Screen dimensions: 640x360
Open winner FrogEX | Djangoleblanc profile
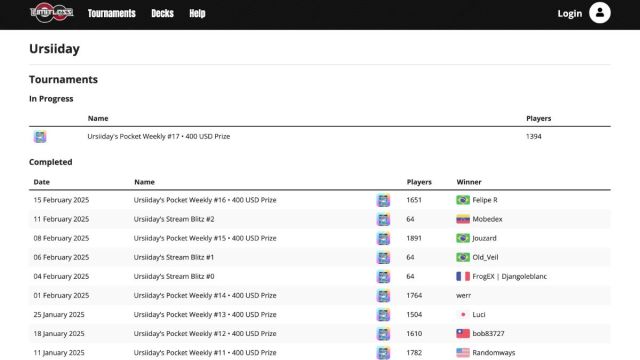(509, 276)
